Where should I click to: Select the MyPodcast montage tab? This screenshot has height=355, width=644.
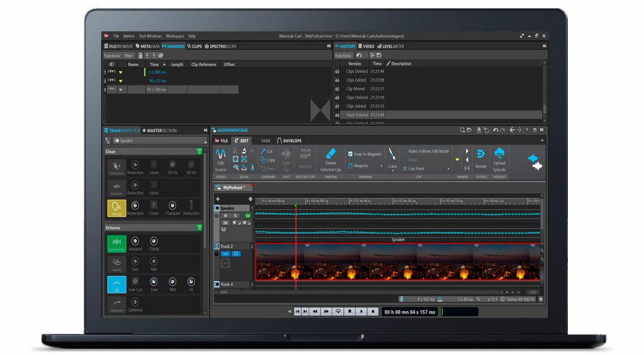tap(232, 188)
